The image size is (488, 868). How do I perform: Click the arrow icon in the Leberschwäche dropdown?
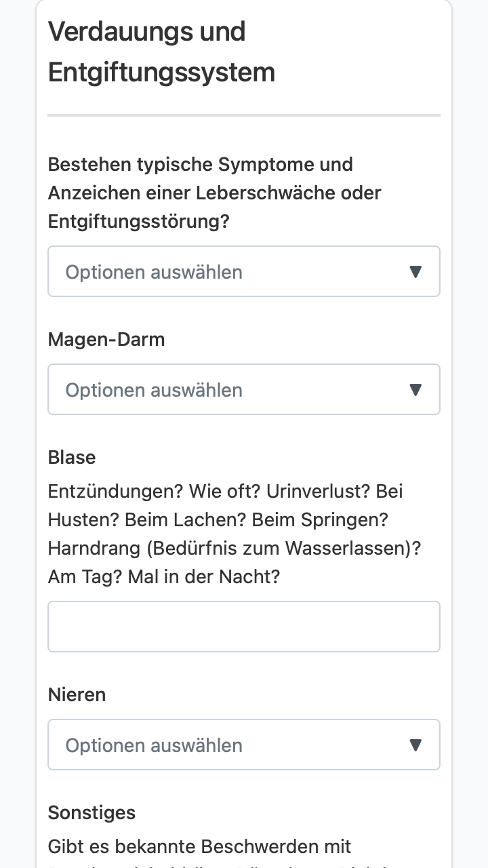pyautogui.click(x=416, y=272)
